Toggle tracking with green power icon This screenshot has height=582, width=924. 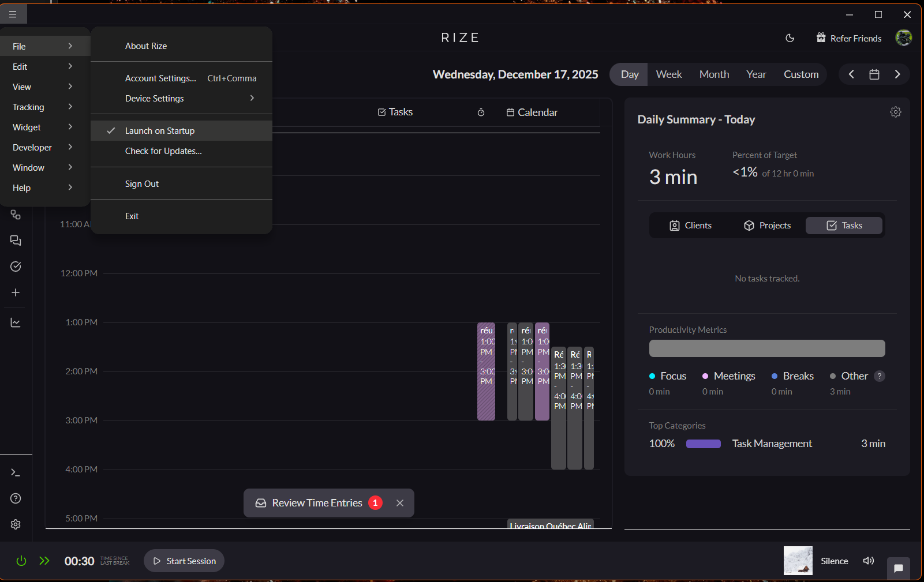tap(21, 561)
